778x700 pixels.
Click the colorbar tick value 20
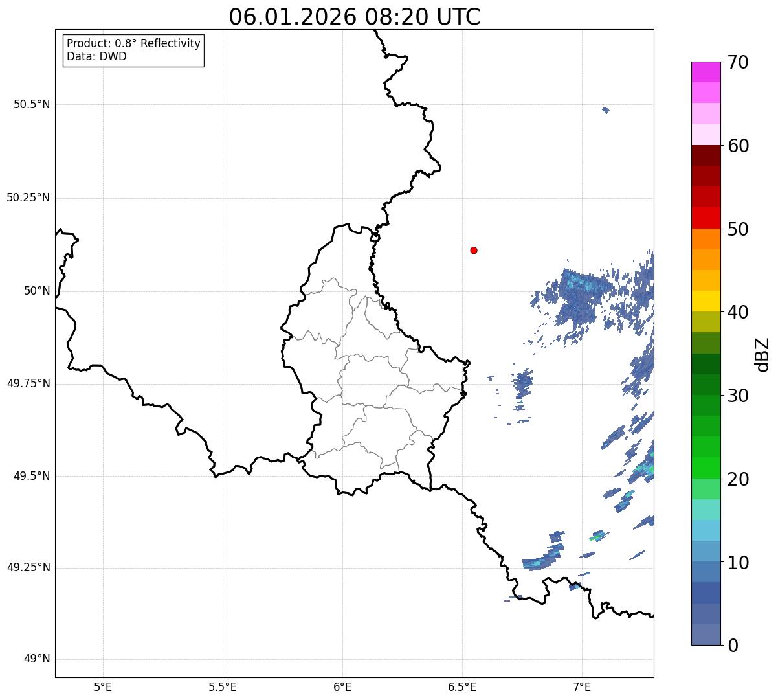click(738, 479)
